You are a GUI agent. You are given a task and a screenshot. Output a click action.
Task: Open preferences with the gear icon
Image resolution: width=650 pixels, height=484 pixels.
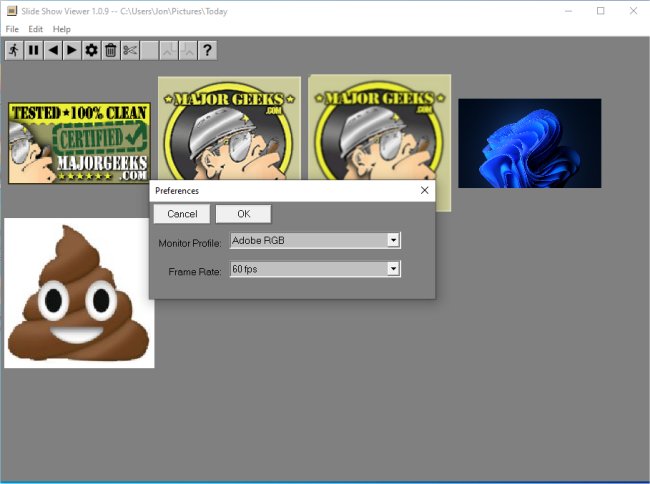click(x=91, y=51)
